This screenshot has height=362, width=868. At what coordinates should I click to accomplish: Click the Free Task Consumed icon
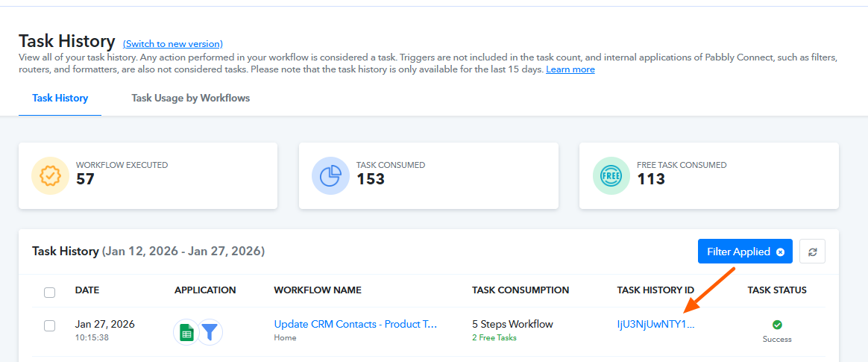pos(611,175)
